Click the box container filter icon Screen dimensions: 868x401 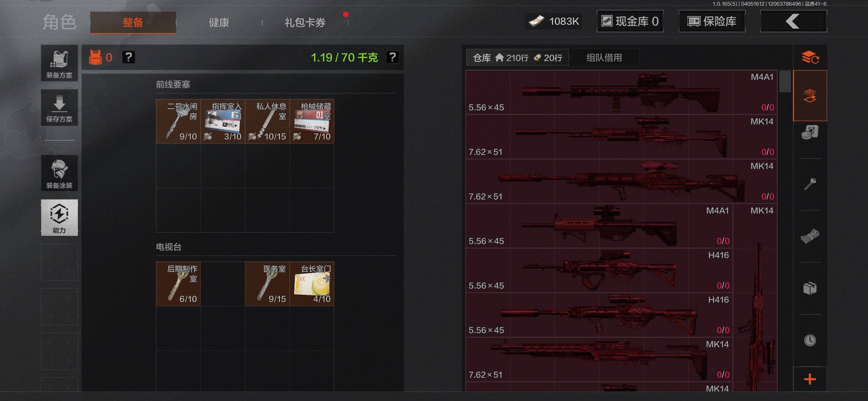[810, 288]
